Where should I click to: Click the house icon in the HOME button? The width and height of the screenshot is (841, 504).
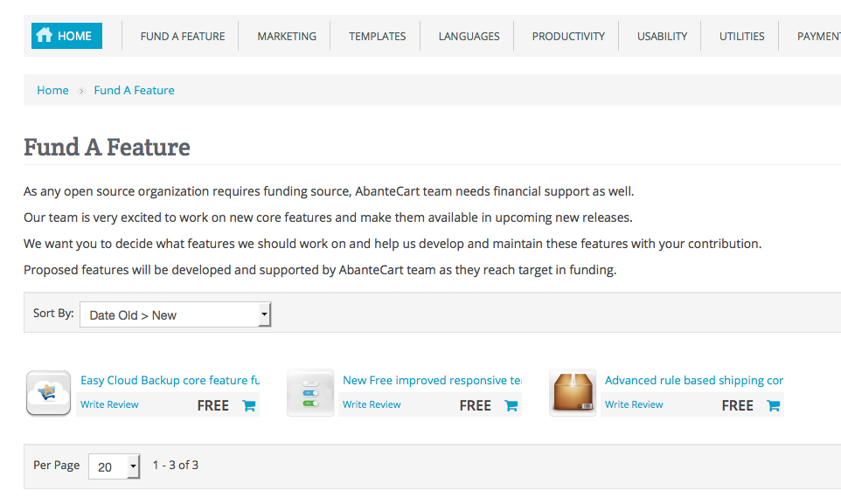click(44, 35)
